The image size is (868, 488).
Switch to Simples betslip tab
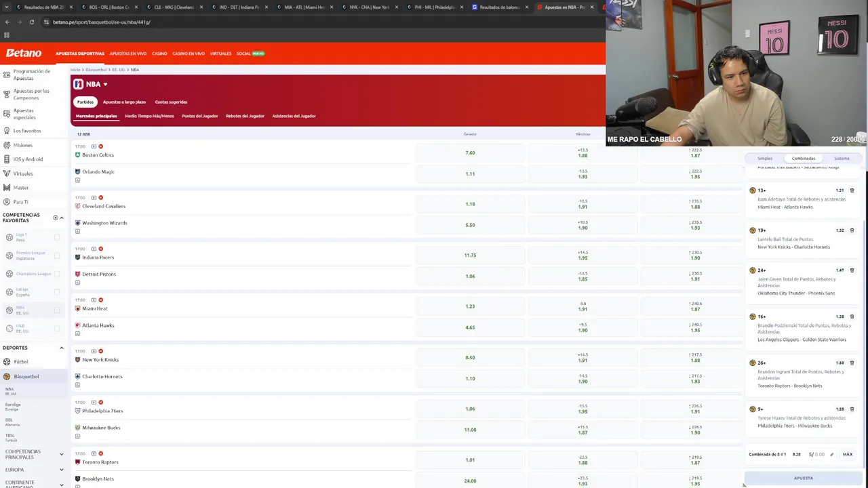tap(765, 159)
